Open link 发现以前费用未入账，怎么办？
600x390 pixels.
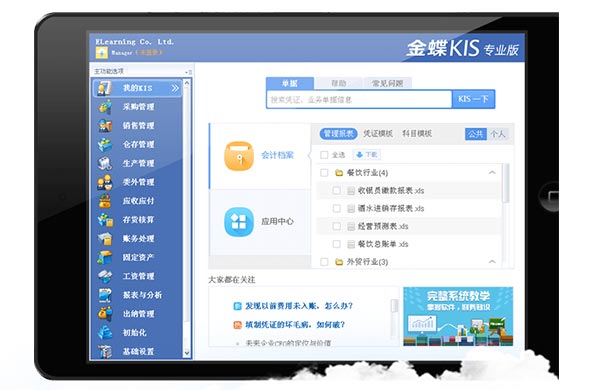point(299,306)
